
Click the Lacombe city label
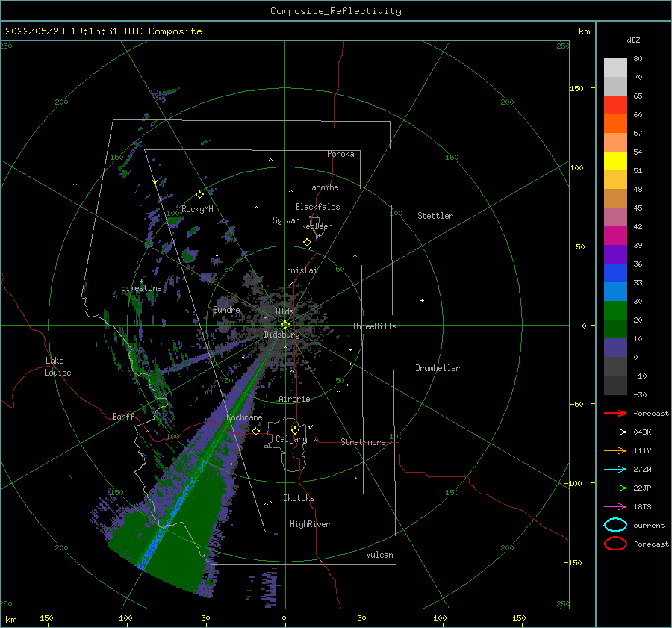(x=323, y=187)
